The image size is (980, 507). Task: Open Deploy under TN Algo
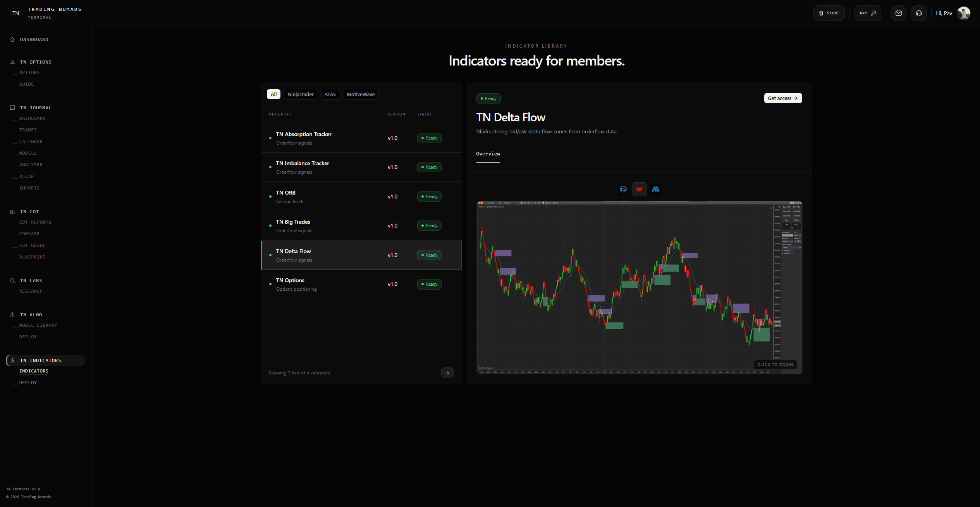pyautogui.click(x=28, y=337)
